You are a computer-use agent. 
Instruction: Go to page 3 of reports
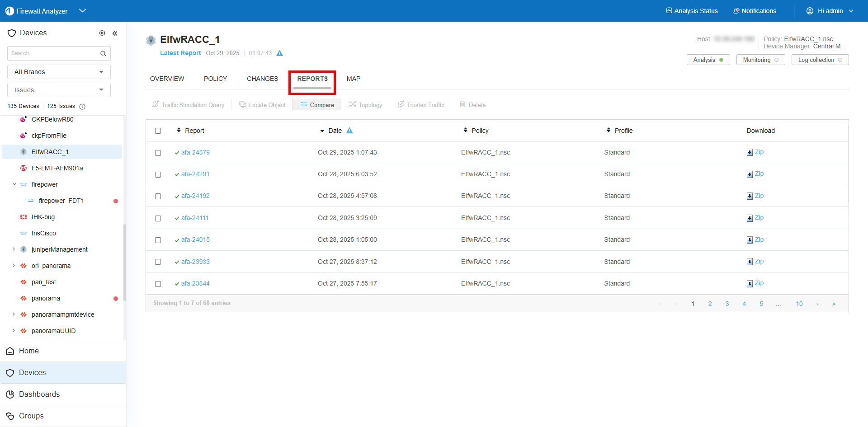click(x=727, y=304)
